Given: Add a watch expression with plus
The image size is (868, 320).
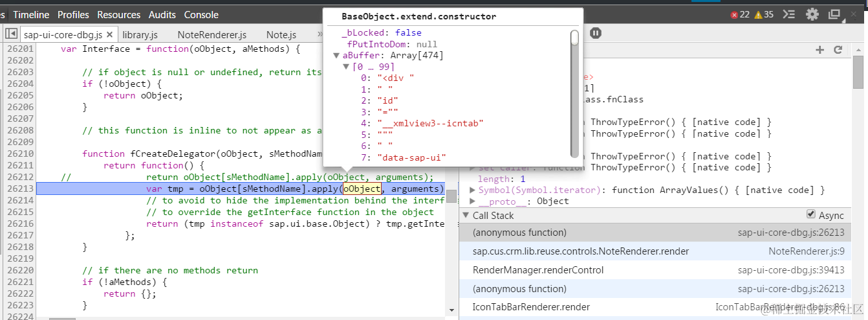Looking at the screenshot, I should point(820,50).
